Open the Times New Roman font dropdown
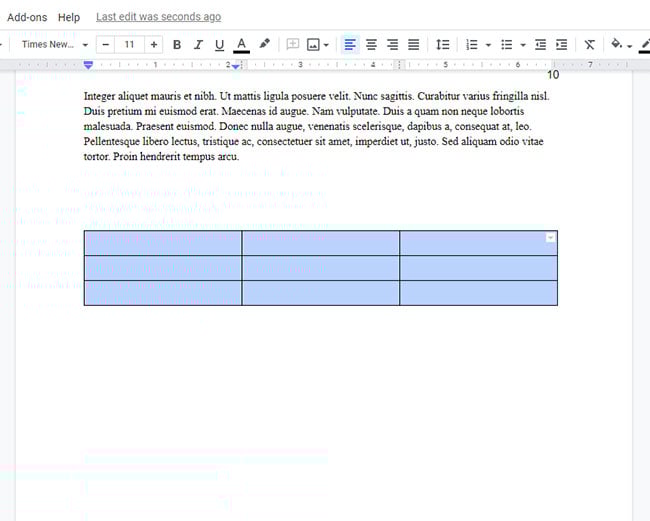Viewport: 650px width, 521px height. pos(55,44)
